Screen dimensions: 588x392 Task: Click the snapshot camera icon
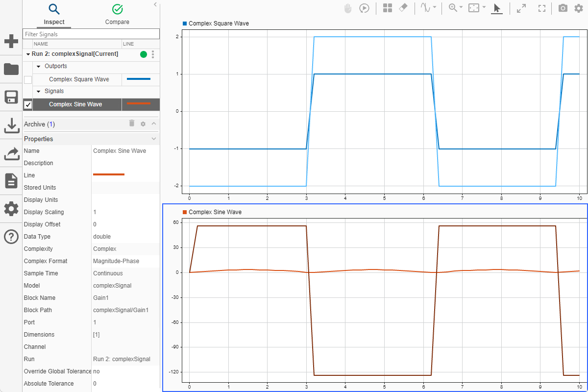point(563,8)
